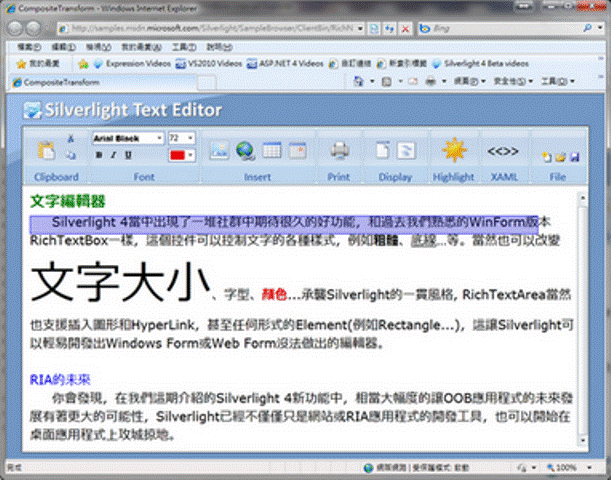611x480 pixels.
Task: Click the document page icon in Display
Action: click(x=382, y=150)
